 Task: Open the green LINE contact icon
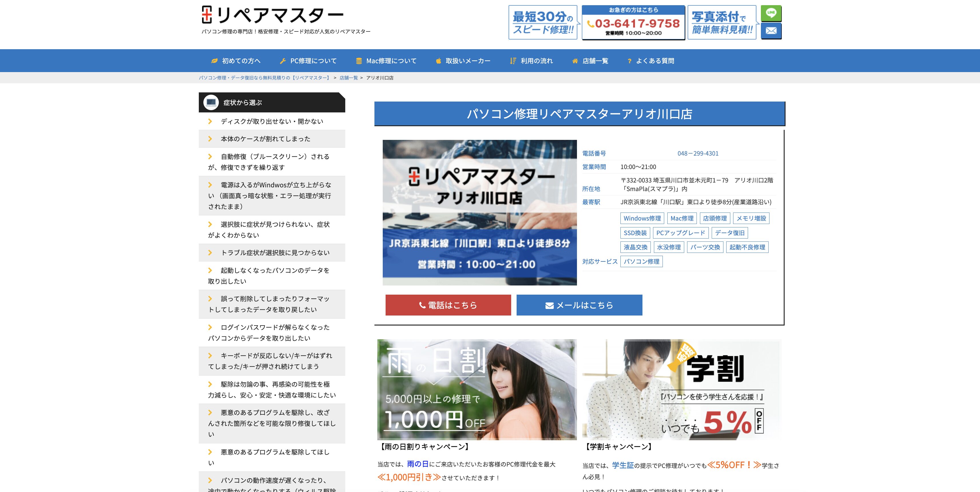coord(771,13)
